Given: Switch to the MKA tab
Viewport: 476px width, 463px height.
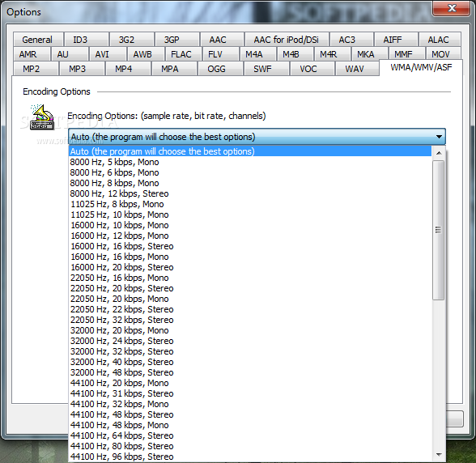Looking at the screenshot, I should (x=370, y=54).
